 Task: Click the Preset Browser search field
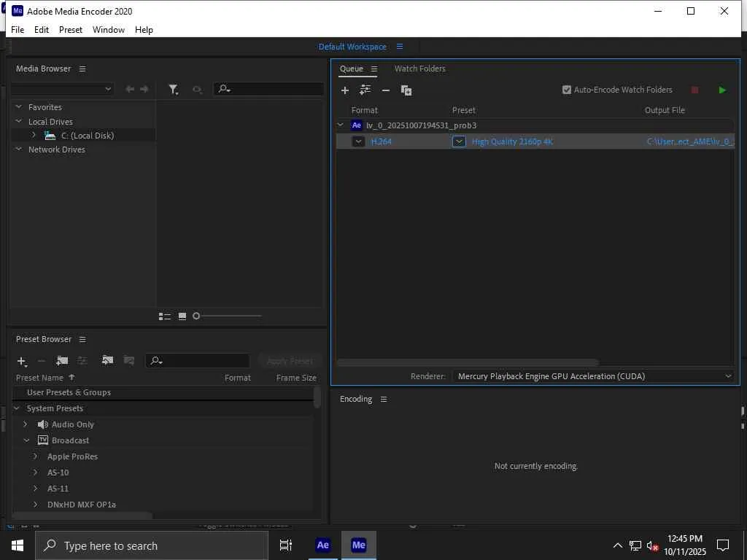pyautogui.click(x=198, y=361)
